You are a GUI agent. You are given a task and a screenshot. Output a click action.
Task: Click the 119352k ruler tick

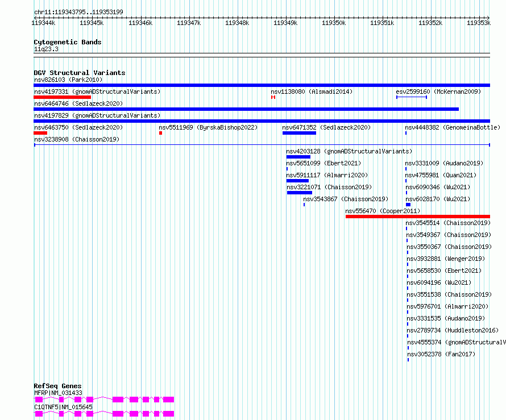tap(430, 23)
